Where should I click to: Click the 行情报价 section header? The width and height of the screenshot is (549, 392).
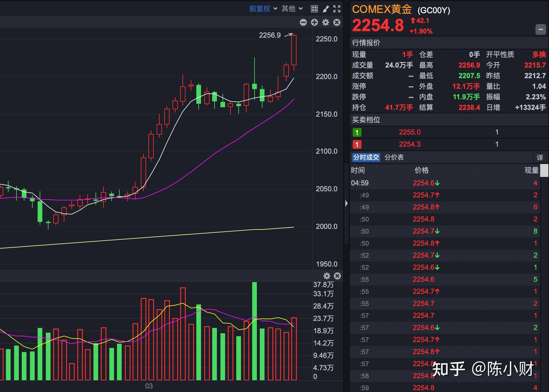(366, 43)
